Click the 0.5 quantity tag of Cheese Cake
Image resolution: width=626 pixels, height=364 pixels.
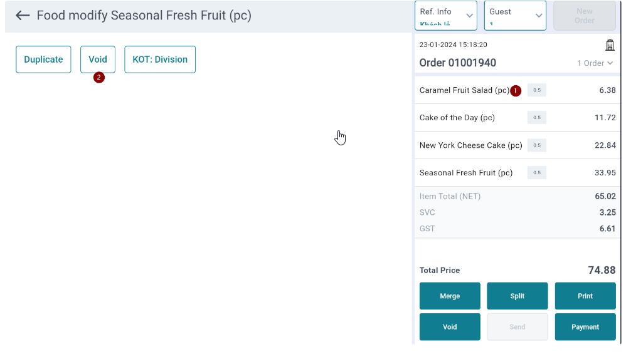536,145
